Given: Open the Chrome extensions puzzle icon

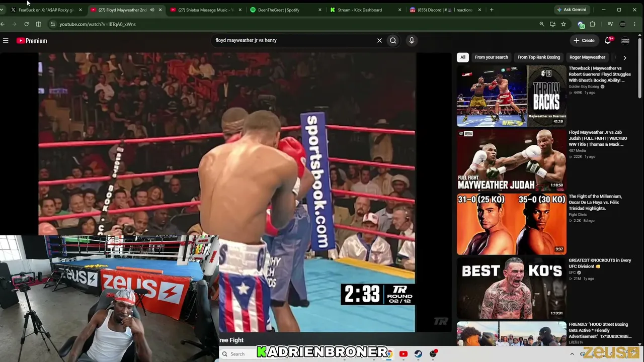Looking at the screenshot, I should tap(593, 24).
